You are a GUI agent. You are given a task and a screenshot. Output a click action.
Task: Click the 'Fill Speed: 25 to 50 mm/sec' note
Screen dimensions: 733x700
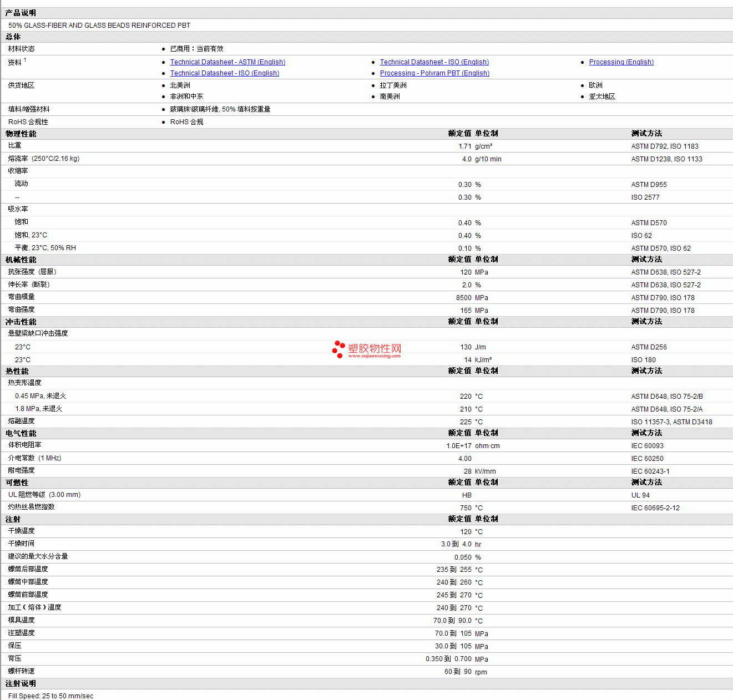(x=51, y=696)
